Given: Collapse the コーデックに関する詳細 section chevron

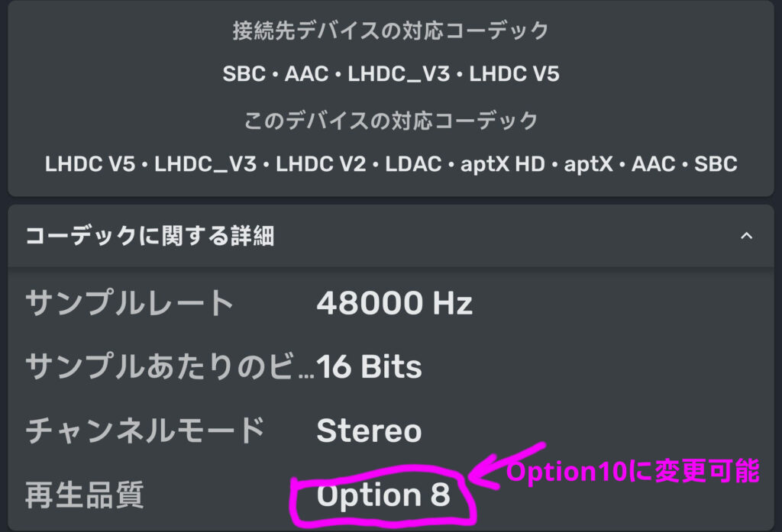Looking at the screenshot, I should (746, 237).
